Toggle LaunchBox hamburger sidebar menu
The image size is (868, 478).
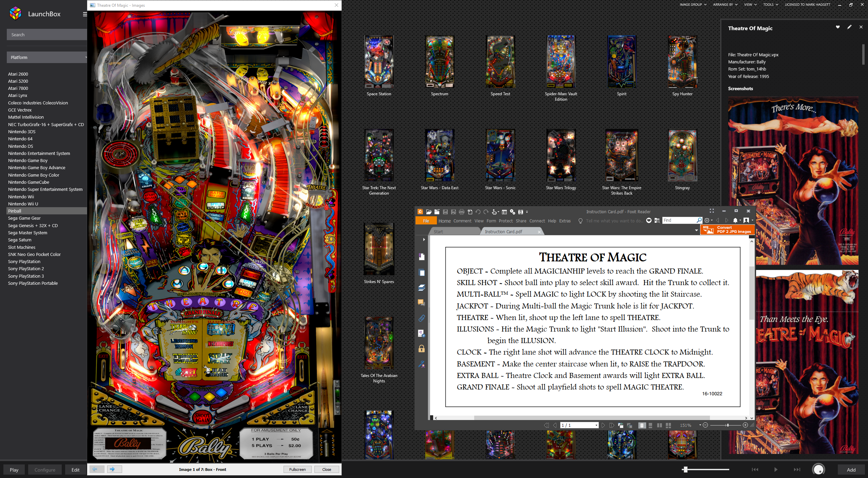point(85,14)
